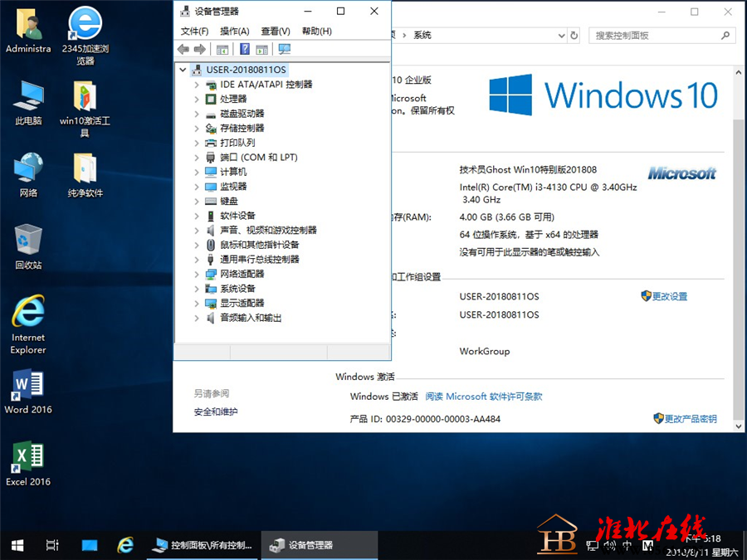The image size is (747, 560).
Task: Expand the 软件设备 node
Action: click(197, 216)
